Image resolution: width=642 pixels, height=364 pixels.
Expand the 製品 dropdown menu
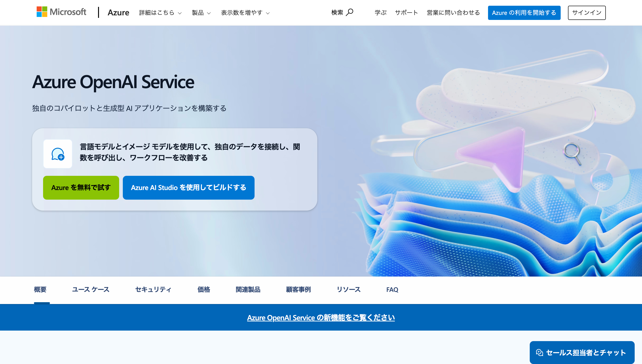coord(201,13)
